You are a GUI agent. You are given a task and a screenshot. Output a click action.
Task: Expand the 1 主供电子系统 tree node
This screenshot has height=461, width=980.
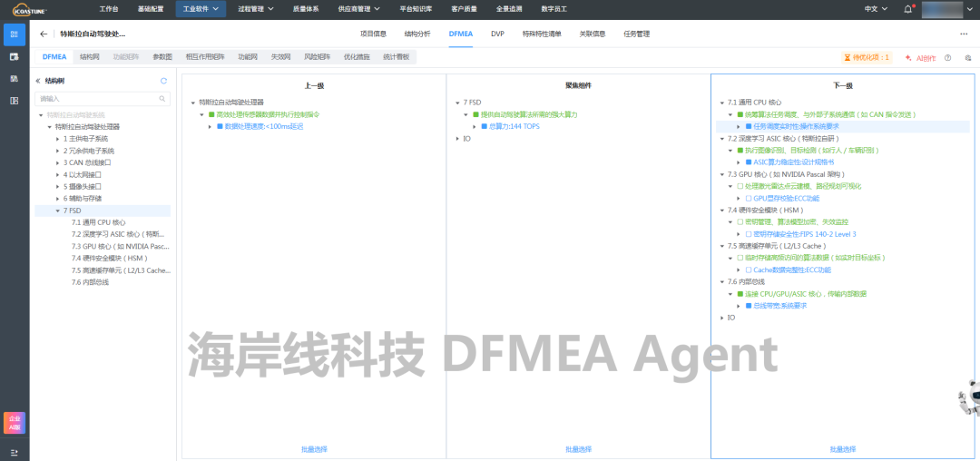pyautogui.click(x=57, y=139)
